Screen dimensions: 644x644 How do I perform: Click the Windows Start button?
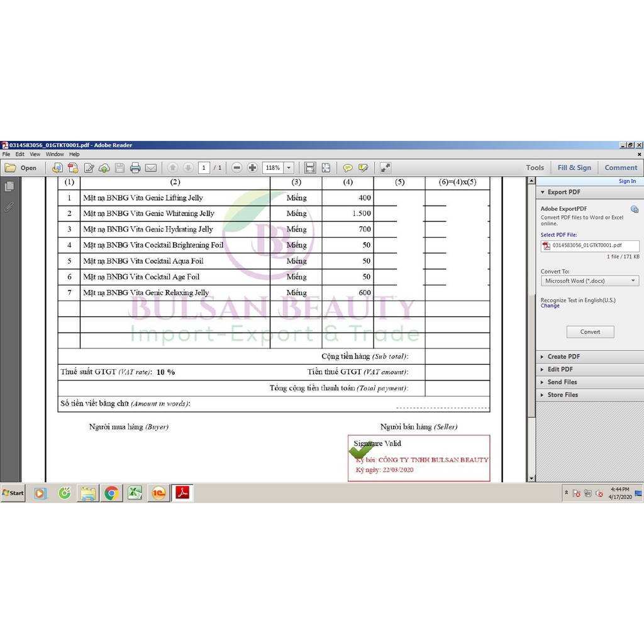pos(13,493)
